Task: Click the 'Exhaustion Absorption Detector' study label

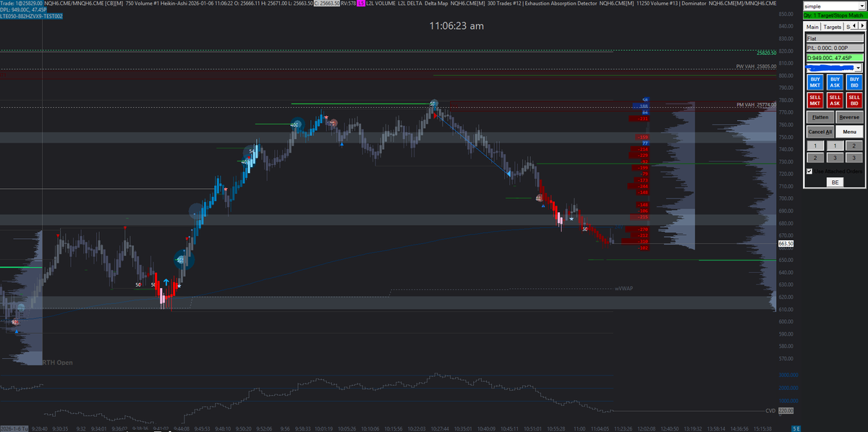Action: 560,4
